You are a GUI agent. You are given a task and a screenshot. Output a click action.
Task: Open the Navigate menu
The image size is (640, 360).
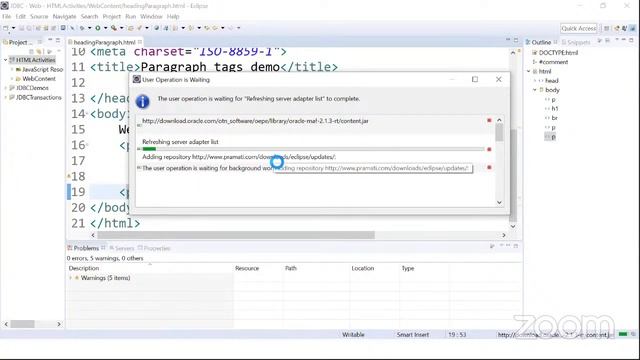pyautogui.click(x=64, y=16)
